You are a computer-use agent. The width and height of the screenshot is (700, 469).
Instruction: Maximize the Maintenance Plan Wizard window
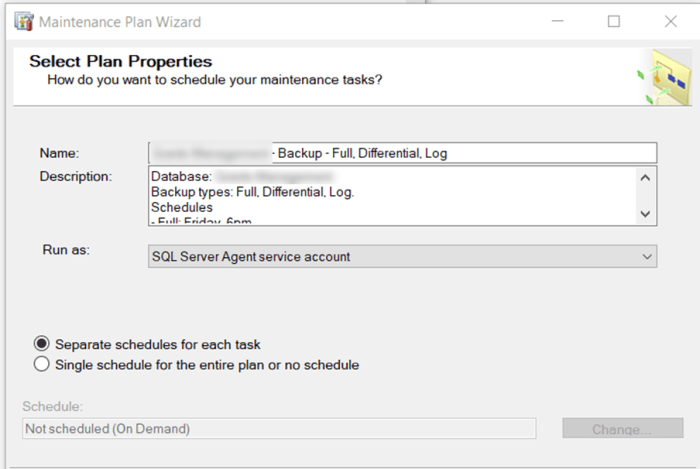pyautogui.click(x=614, y=21)
